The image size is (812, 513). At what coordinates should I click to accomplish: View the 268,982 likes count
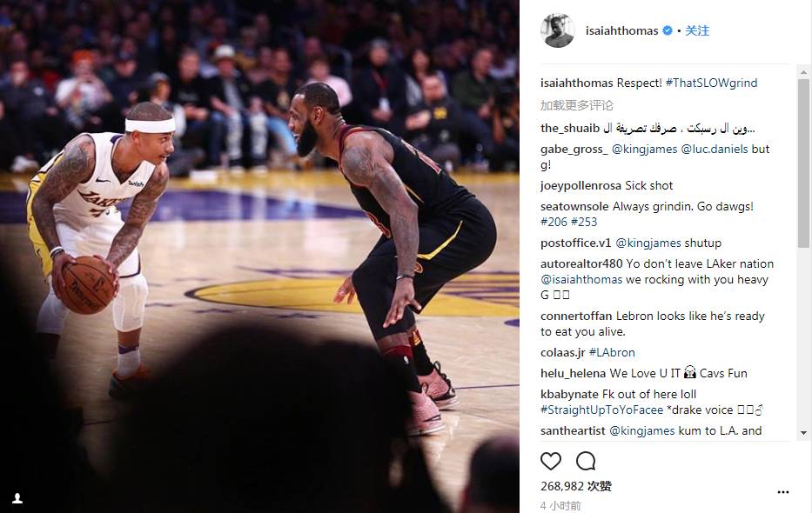pos(576,486)
